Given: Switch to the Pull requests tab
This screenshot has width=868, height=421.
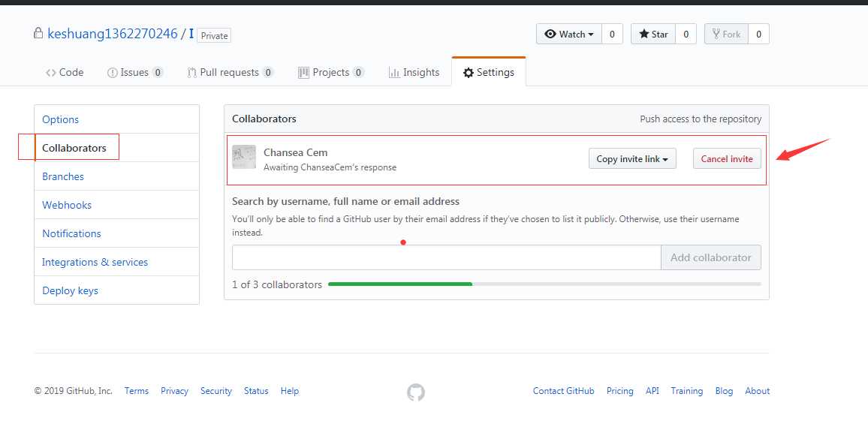Looking at the screenshot, I should (231, 73).
